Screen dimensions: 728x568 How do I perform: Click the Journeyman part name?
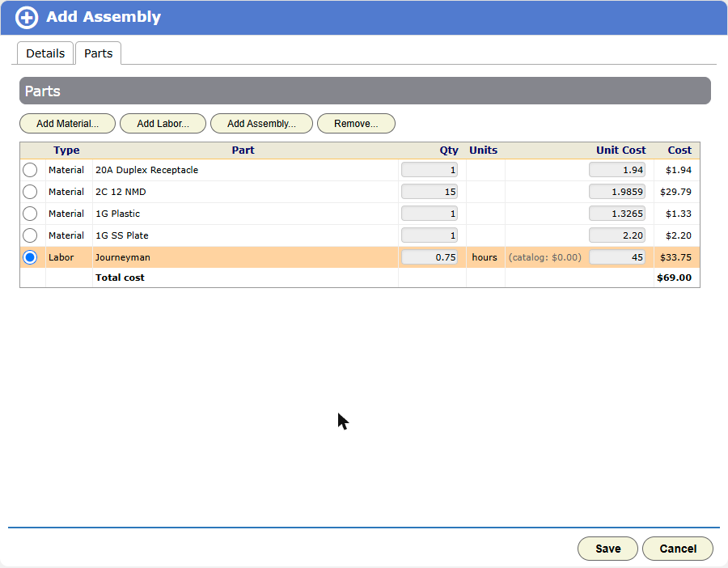[x=123, y=257]
